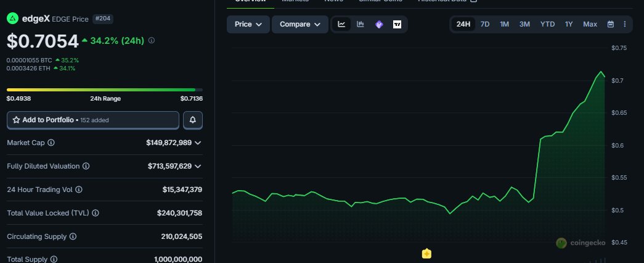Viewport: 644px width, 263px height.
Task: Show Total Supply info icon
Action: (54, 259)
